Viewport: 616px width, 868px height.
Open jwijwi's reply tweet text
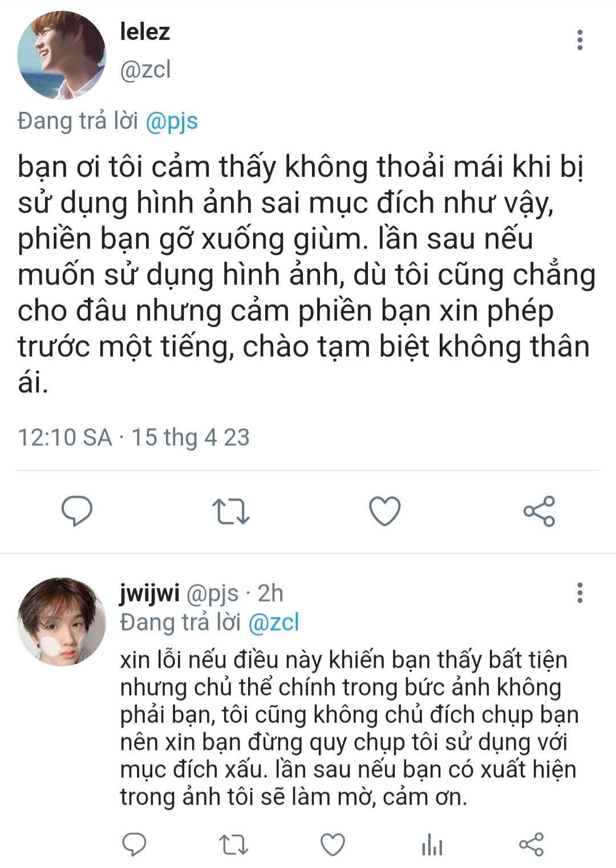click(x=349, y=728)
